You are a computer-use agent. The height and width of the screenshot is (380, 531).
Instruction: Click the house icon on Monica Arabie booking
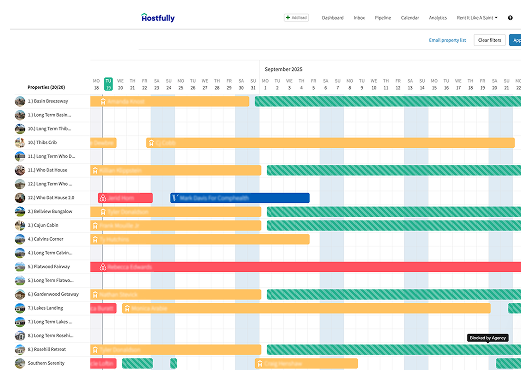coord(127,309)
